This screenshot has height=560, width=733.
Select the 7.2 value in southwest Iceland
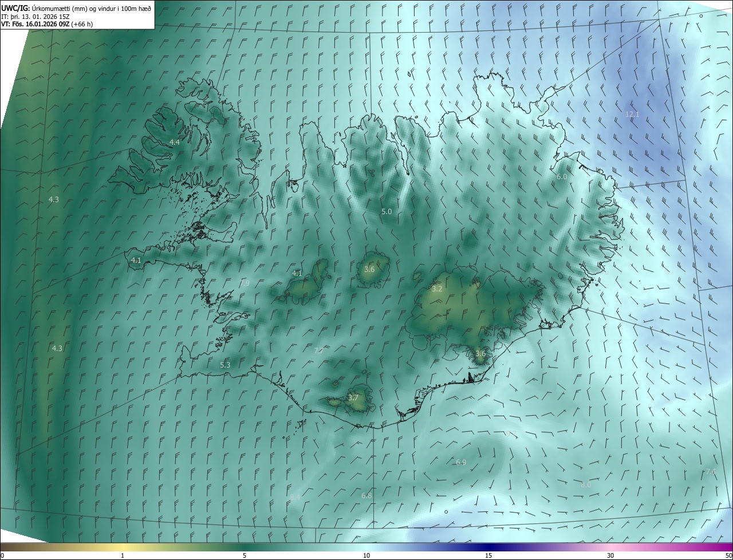(318, 350)
